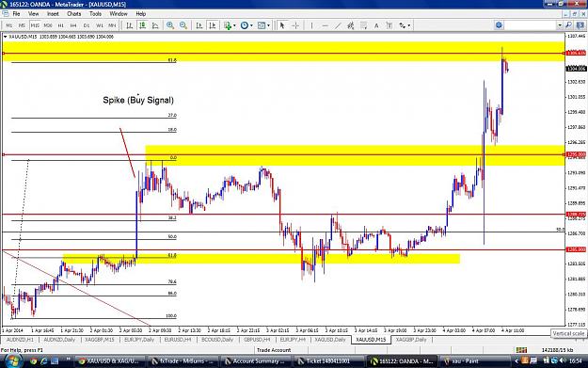The image size is (588, 368).
Task: Switch to the GBPUSD,H4 chart tab
Action: click(257, 340)
